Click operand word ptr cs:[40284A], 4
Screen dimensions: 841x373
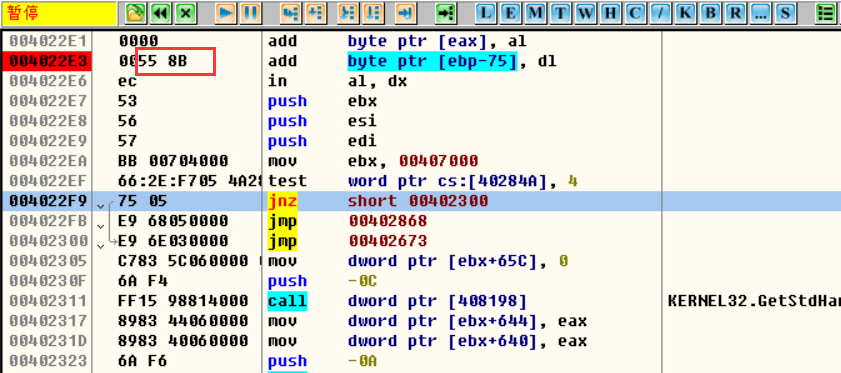462,181
